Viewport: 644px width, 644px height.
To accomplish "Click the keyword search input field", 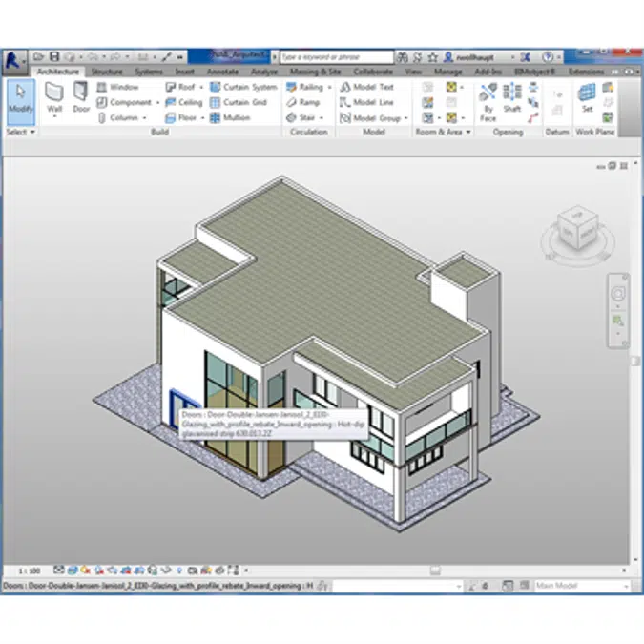I will [x=336, y=57].
